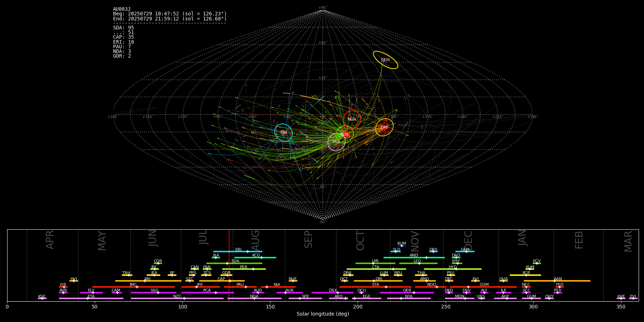The image size is (644, 322).
Task: Click the DEC month label
Action: click(468, 240)
